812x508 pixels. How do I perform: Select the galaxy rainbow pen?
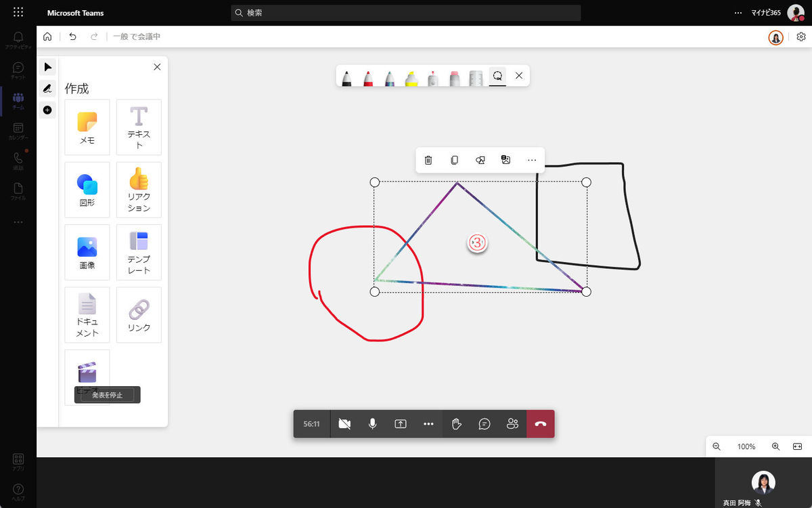click(x=390, y=77)
